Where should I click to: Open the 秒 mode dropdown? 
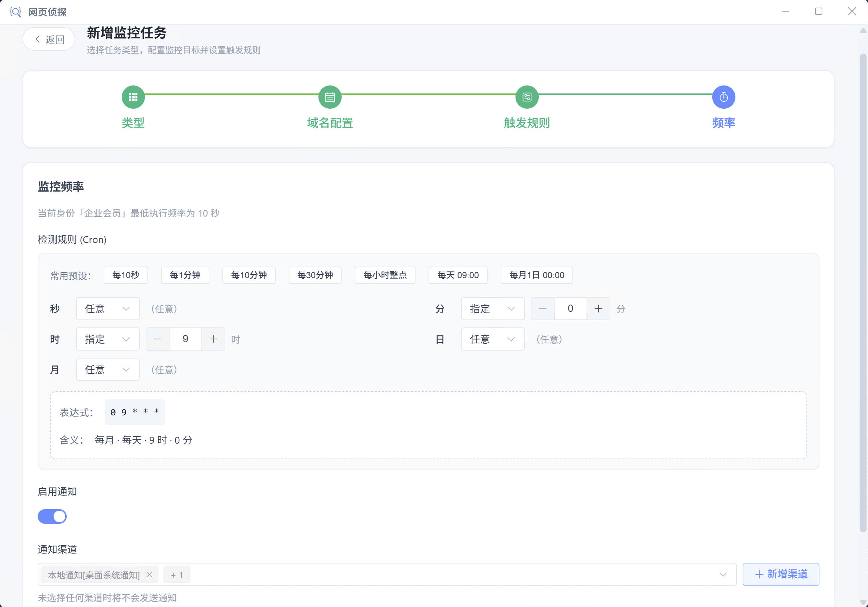108,309
